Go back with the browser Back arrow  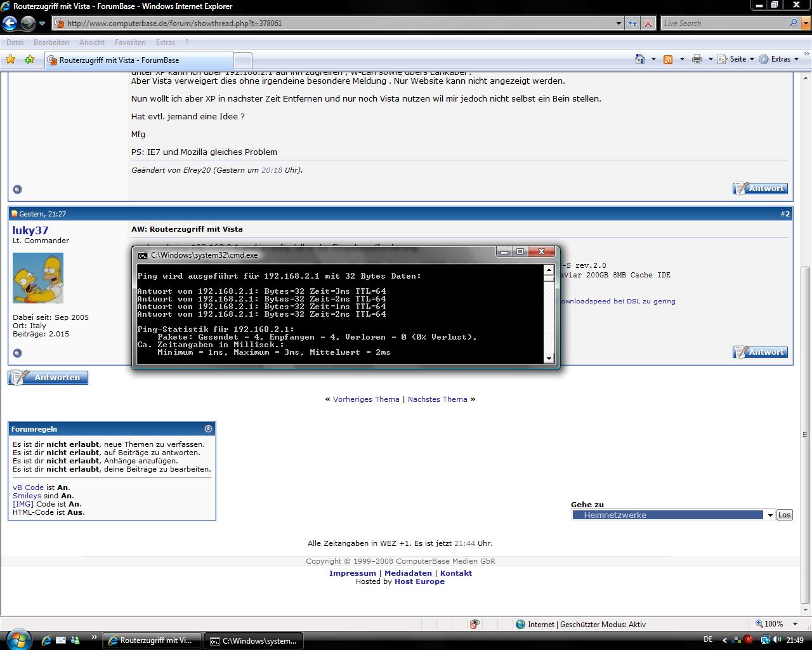(10, 23)
